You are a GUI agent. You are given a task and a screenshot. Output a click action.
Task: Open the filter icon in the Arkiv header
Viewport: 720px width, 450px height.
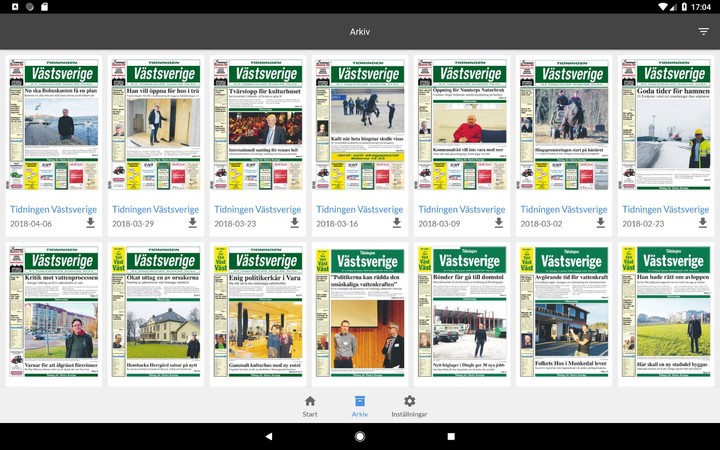[703, 31]
